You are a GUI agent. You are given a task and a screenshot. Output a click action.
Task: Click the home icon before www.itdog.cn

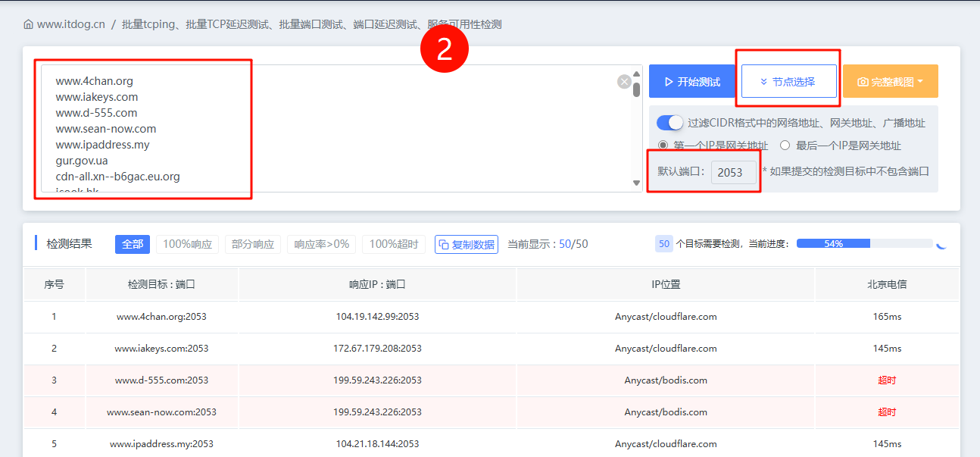tap(29, 24)
